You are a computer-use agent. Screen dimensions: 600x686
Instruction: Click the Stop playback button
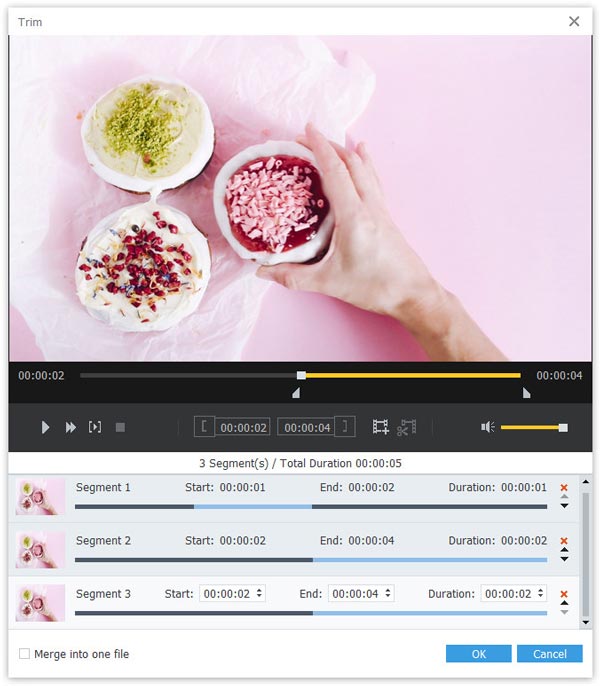click(x=120, y=427)
